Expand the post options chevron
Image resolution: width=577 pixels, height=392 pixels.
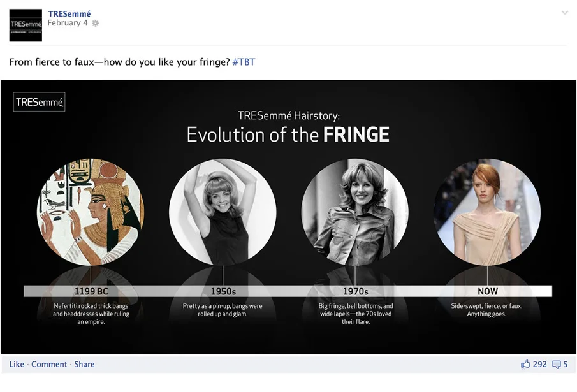564,13
